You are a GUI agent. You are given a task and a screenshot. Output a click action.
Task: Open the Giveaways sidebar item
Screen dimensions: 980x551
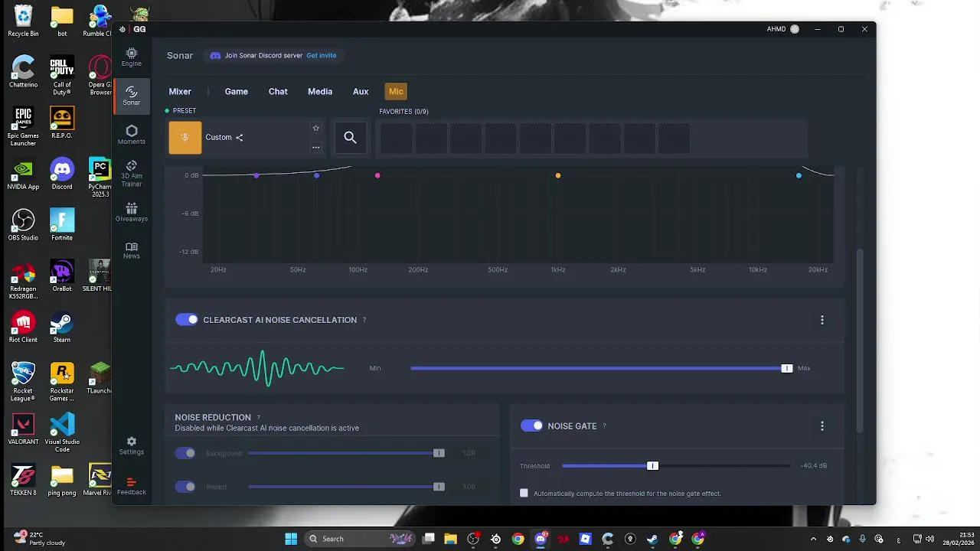pyautogui.click(x=132, y=212)
